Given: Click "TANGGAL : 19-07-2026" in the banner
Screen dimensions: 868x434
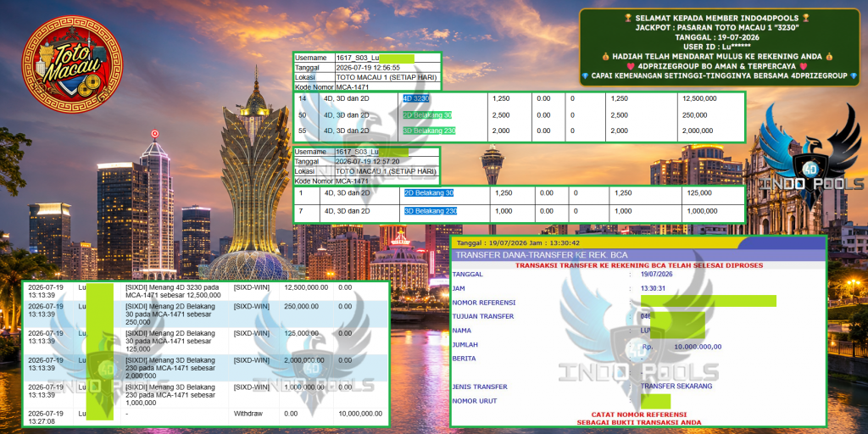Looking at the screenshot, I should tap(717, 37).
